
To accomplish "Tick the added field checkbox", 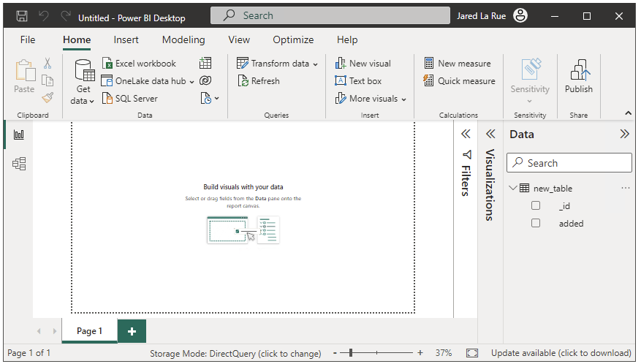I will (x=536, y=224).
